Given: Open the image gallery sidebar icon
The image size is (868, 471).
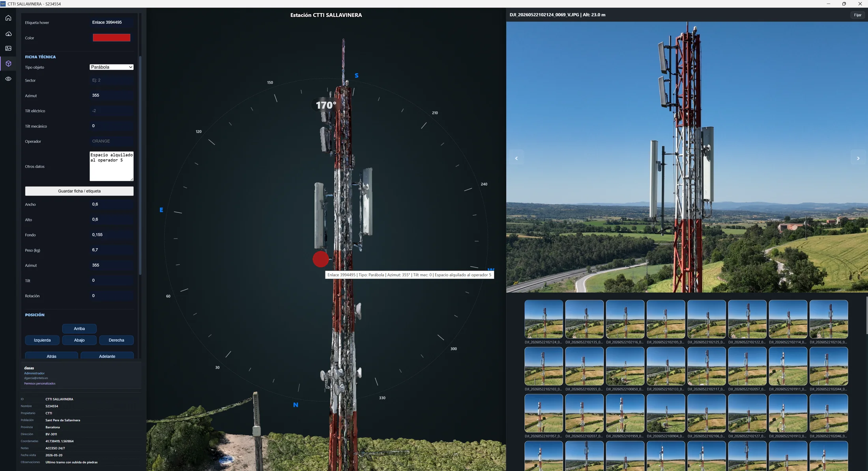Looking at the screenshot, I should pos(8,48).
